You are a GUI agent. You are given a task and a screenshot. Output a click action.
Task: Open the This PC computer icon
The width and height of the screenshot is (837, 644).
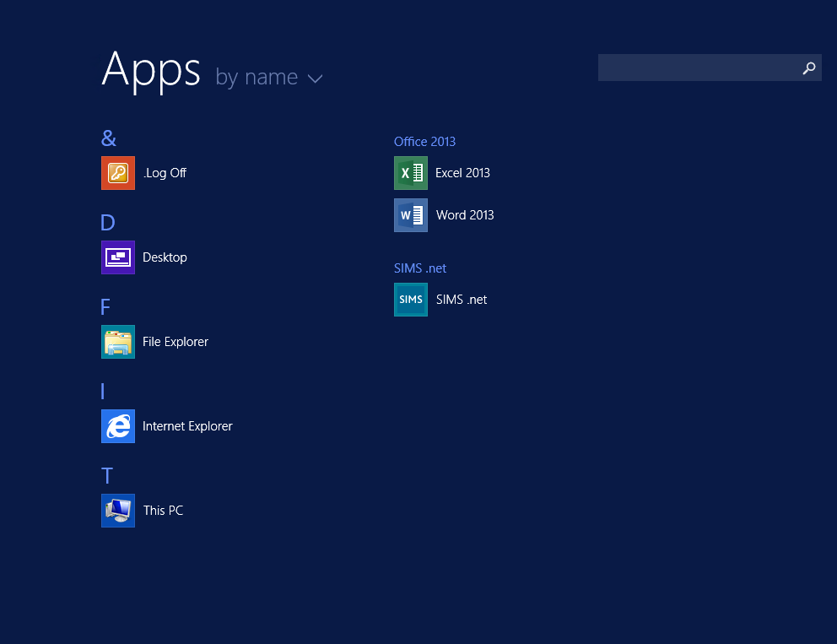click(x=118, y=511)
